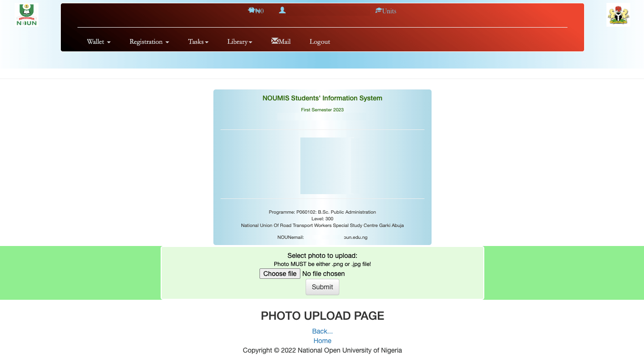Viewport: 644px width, 364px height.
Task: Expand the Library dropdown menu
Action: [x=240, y=42]
